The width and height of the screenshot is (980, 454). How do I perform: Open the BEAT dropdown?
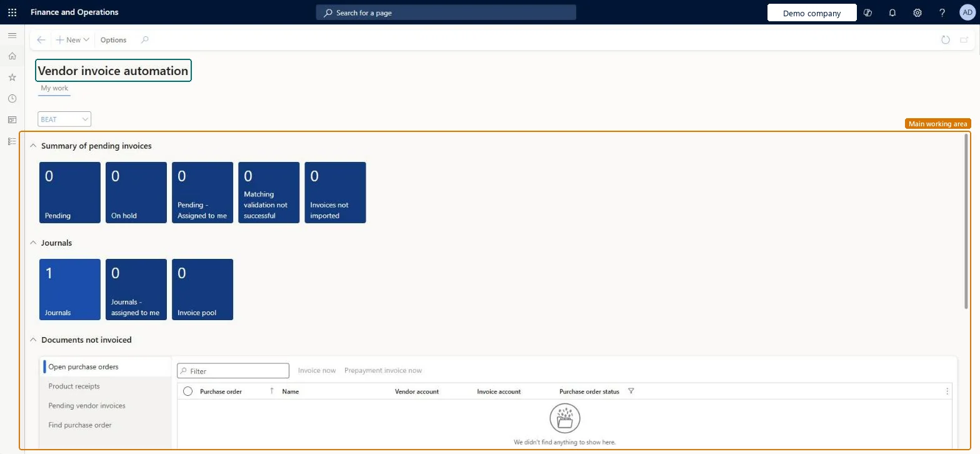[x=64, y=119]
